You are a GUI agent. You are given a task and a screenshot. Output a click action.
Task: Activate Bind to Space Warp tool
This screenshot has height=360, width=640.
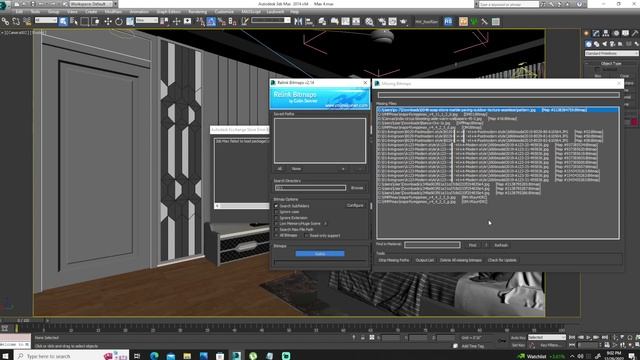tap(27, 22)
